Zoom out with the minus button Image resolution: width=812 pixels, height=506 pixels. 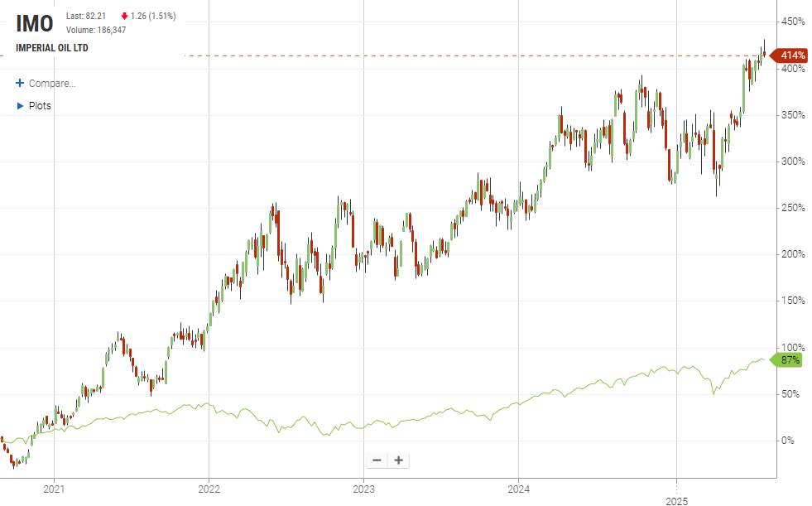tap(377, 460)
